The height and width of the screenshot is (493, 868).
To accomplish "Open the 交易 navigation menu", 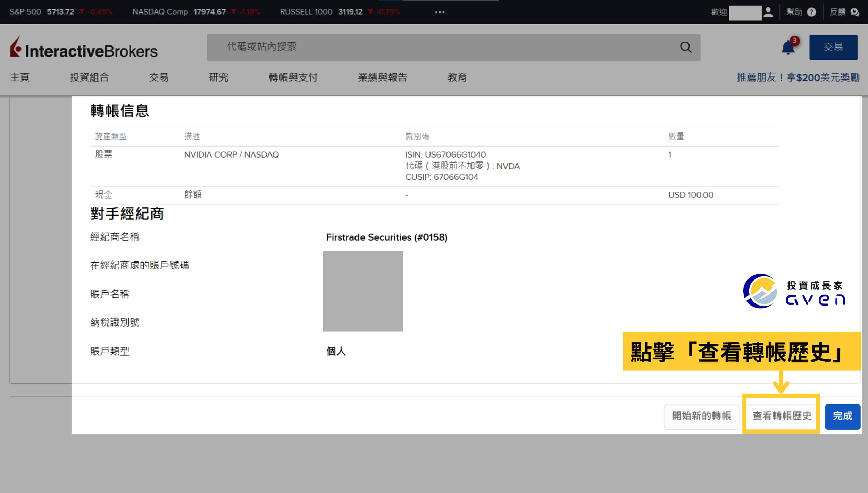I will 159,77.
